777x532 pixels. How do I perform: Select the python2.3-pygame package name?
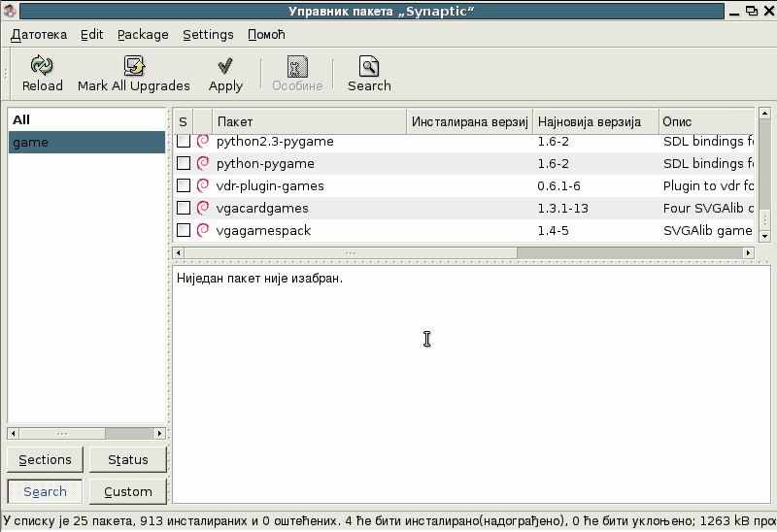tap(275, 142)
